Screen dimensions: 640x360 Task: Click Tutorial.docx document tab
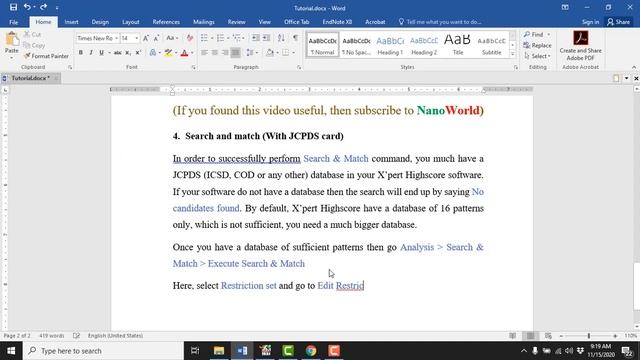pyautogui.click(x=30, y=78)
